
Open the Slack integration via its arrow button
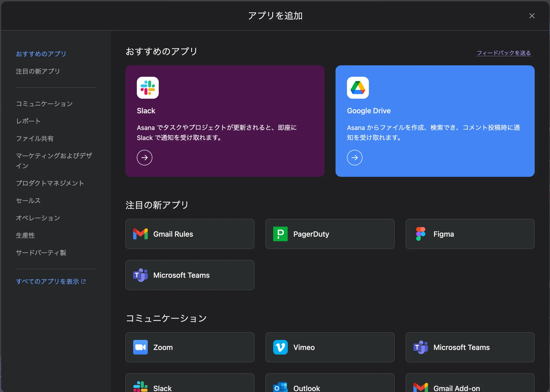[x=144, y=157]
